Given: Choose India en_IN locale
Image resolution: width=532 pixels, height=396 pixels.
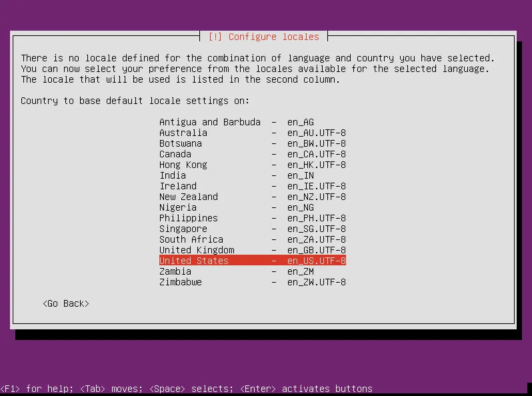Looking at the screenshot, I should coord(252,175).
